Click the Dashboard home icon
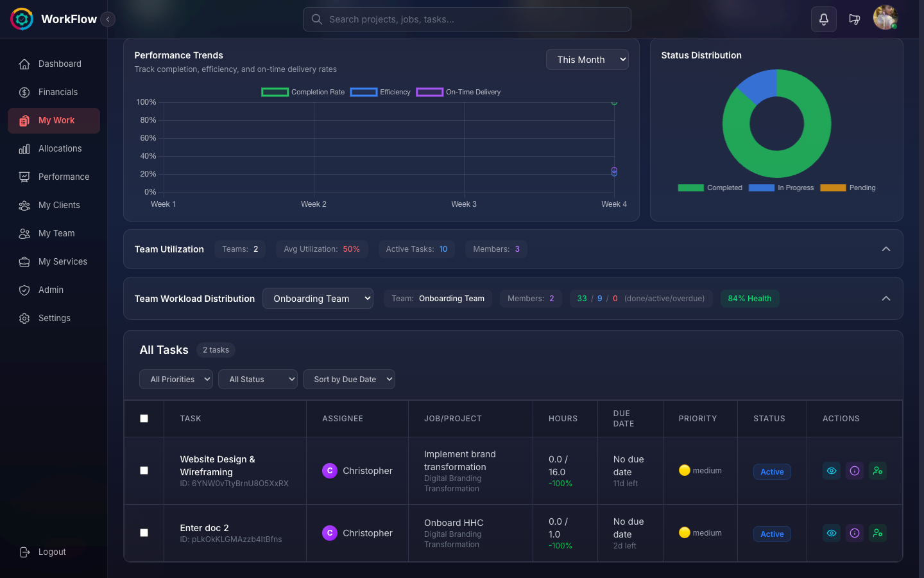This screenshot has width=924, height=578. click(x=24, y=64)
